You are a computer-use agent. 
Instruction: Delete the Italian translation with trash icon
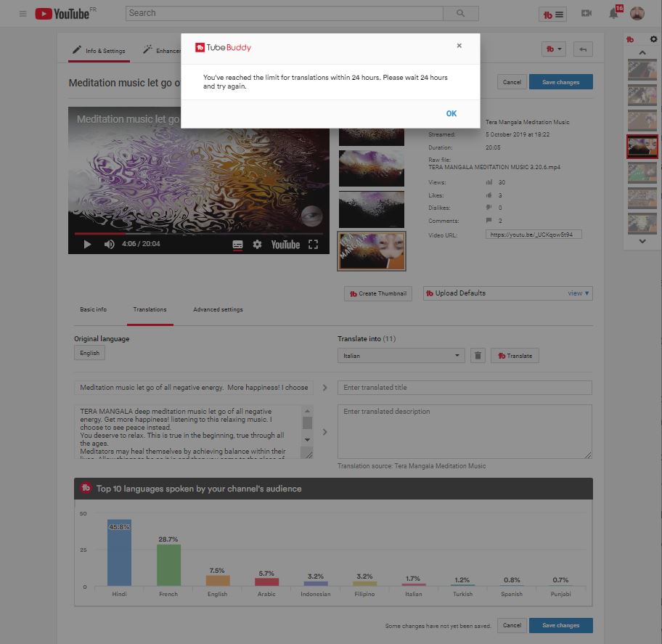[478, 356]
